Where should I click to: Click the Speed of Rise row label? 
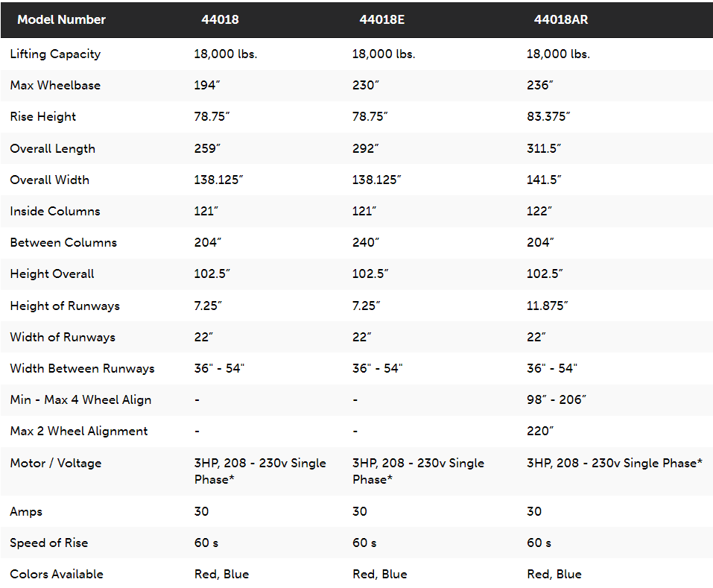pos(49,543)
